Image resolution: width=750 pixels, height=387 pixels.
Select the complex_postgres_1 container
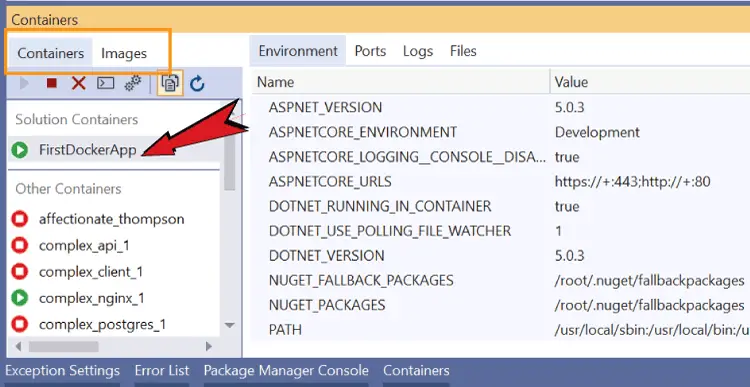[x=102, y=325]
